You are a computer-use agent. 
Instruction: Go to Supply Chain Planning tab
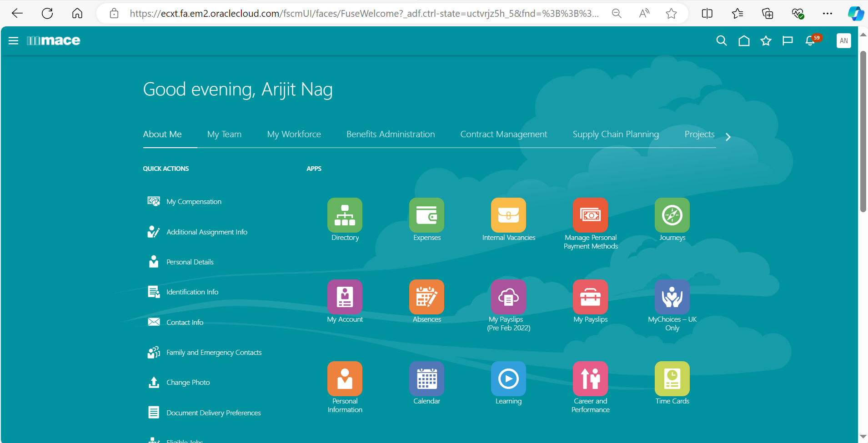[616, 134]
